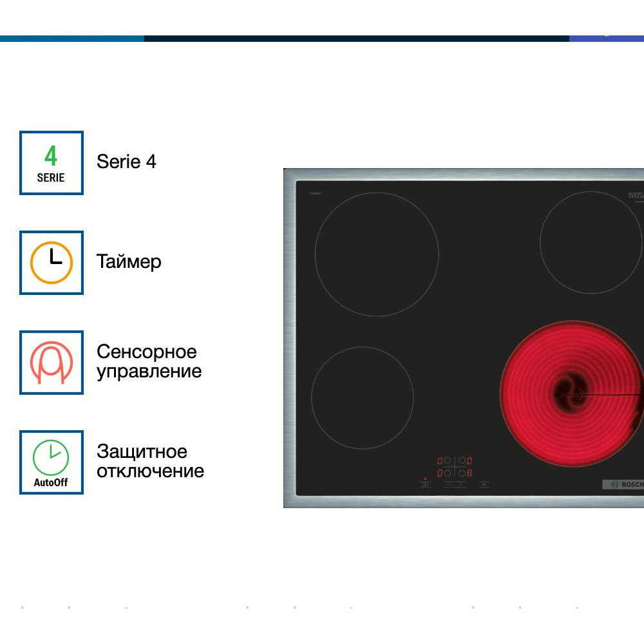Tap the top-left zone selector circle on panel
This screenshot has width=644, height=644.
pos(448,461)
